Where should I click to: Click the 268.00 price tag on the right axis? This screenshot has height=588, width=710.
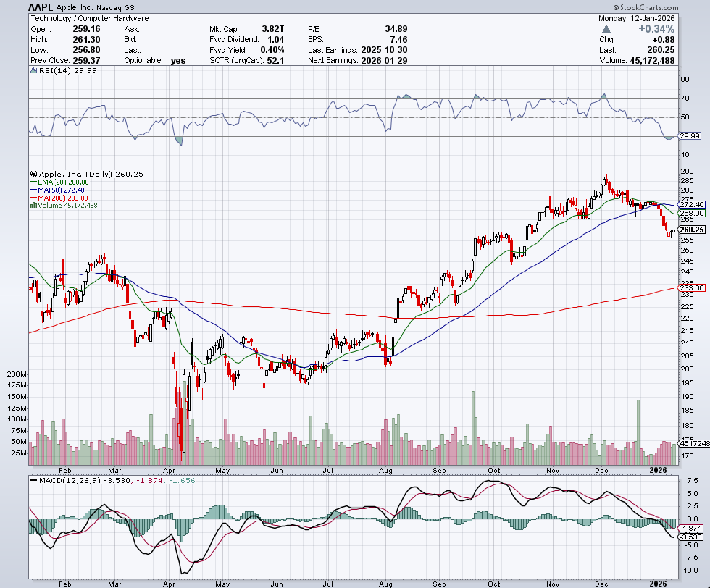[x=692, y=213]
